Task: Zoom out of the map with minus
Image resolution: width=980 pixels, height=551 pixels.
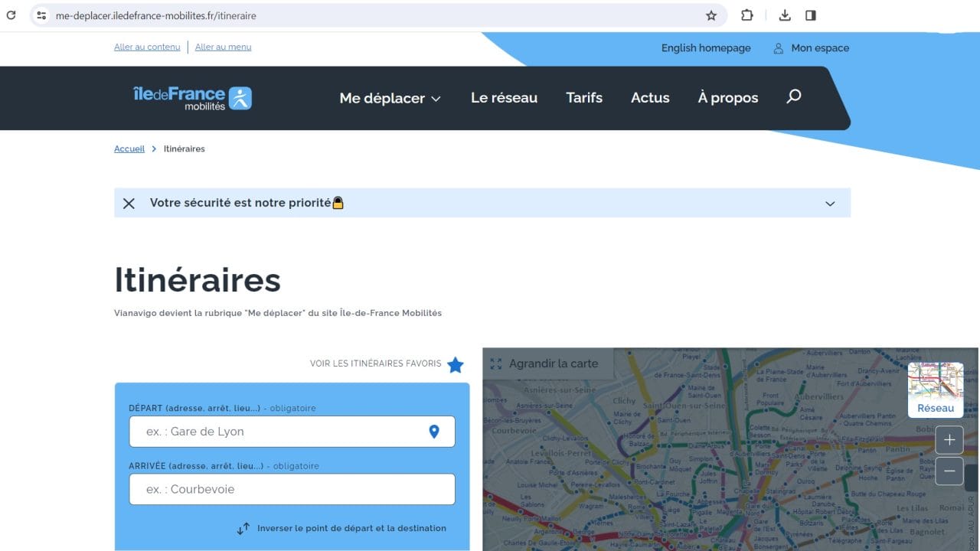Action: [x=949, y=471]
